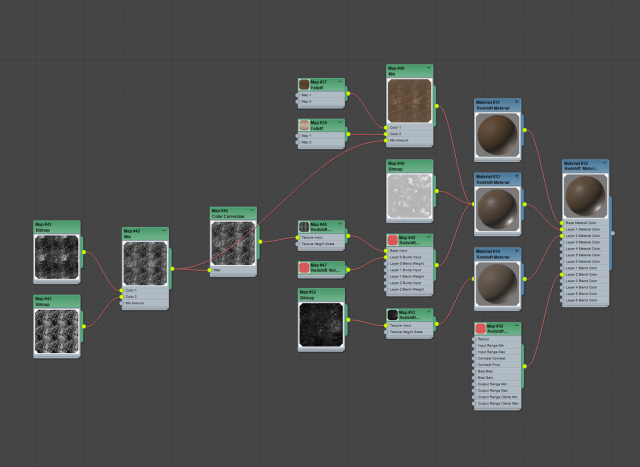Click the dark preview icon on Map #53 node

tap(393, 315)
